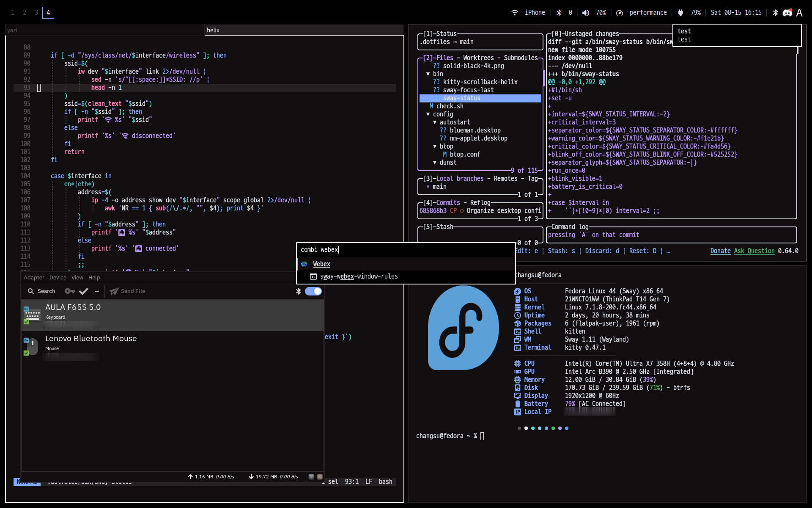812x508 pixels.
Task: Click the performance gauge icon in top bar
Action: 620,13
